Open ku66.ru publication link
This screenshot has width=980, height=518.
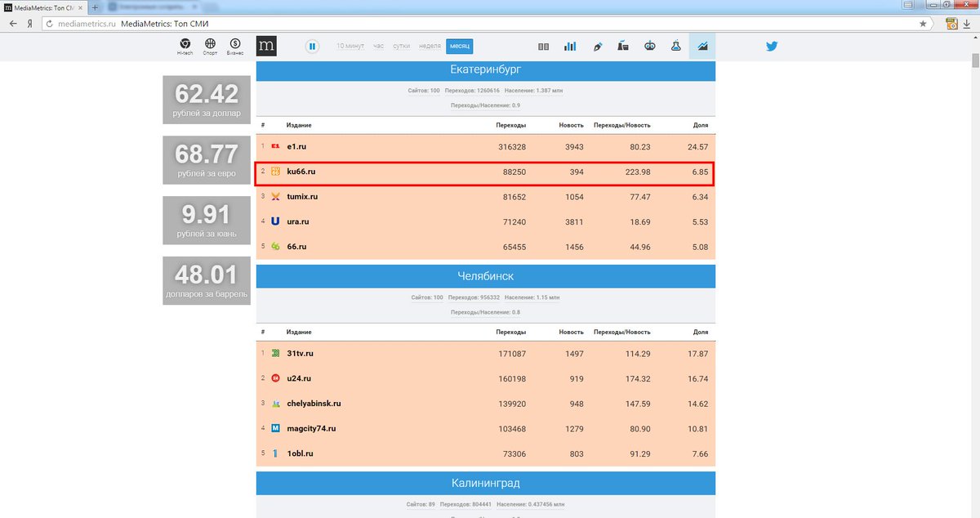pyautogui.click(x=301, y=172)
